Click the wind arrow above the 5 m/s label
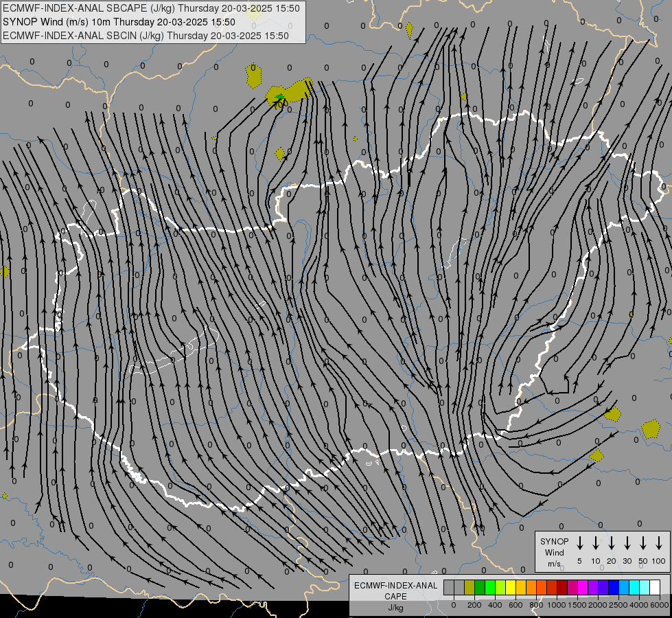The image size is (672, 618). [579, 543]
